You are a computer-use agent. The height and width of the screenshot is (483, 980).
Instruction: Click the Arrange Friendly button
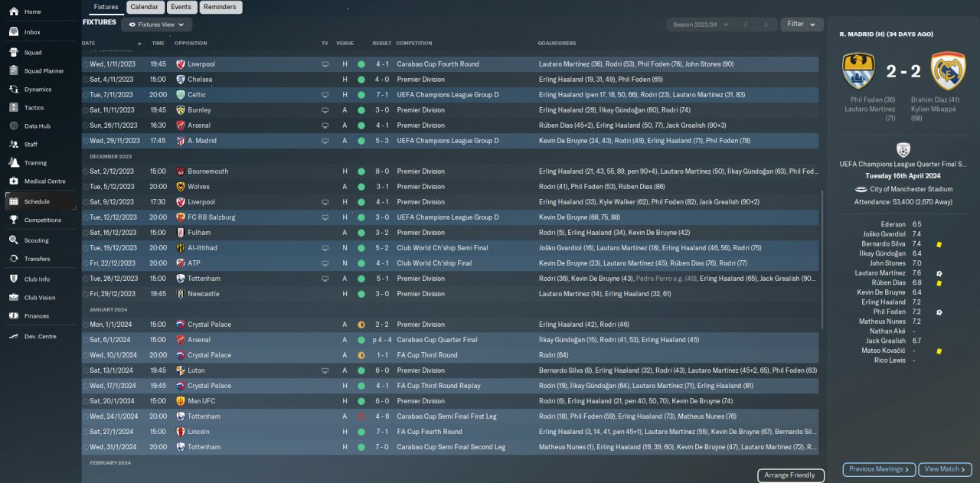point(791,475)
